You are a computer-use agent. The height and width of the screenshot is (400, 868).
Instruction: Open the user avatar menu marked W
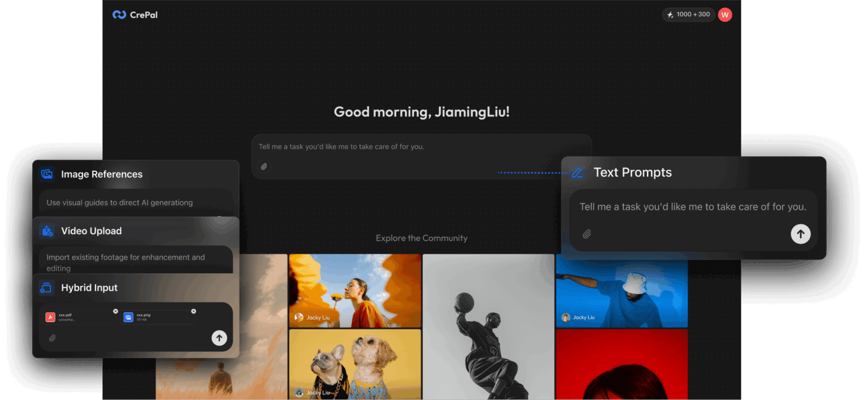[x=725, y=15]
